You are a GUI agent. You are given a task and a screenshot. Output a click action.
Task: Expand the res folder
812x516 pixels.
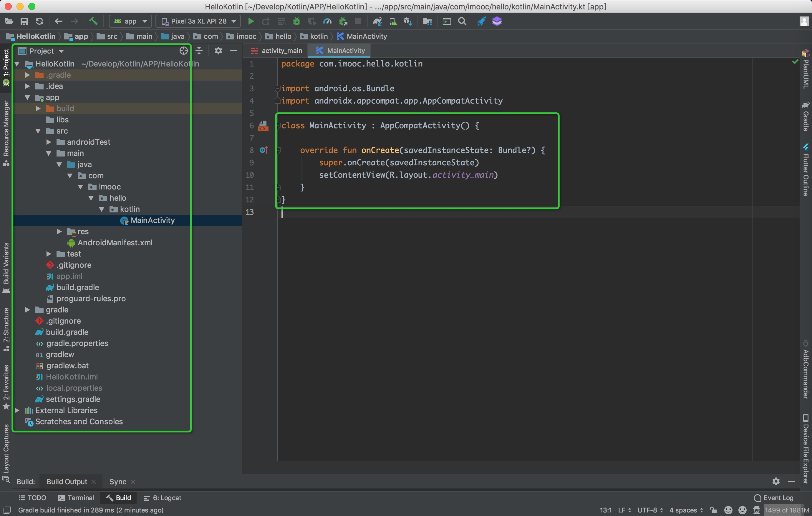[59, 232]
